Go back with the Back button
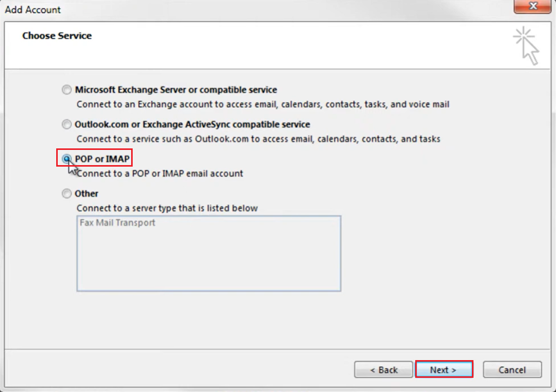Viewport: 556px width, 392px height. click(383, 370)
